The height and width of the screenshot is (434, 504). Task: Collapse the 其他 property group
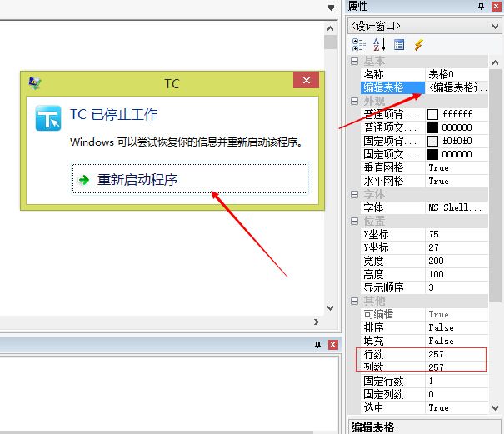point(354,301)
